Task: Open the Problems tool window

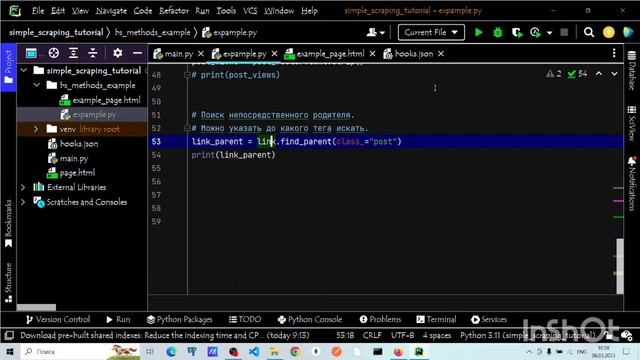Action: (x=380, y=320)
